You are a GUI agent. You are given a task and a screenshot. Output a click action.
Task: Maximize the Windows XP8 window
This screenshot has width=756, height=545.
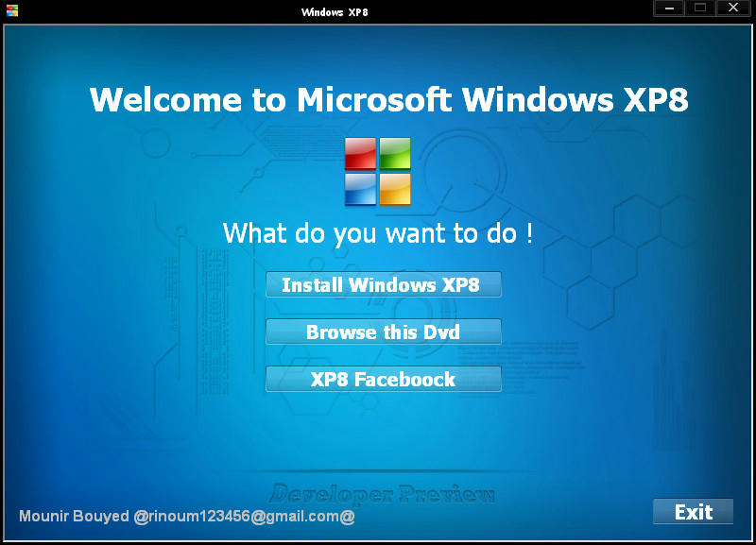click(x=700, y=8)
